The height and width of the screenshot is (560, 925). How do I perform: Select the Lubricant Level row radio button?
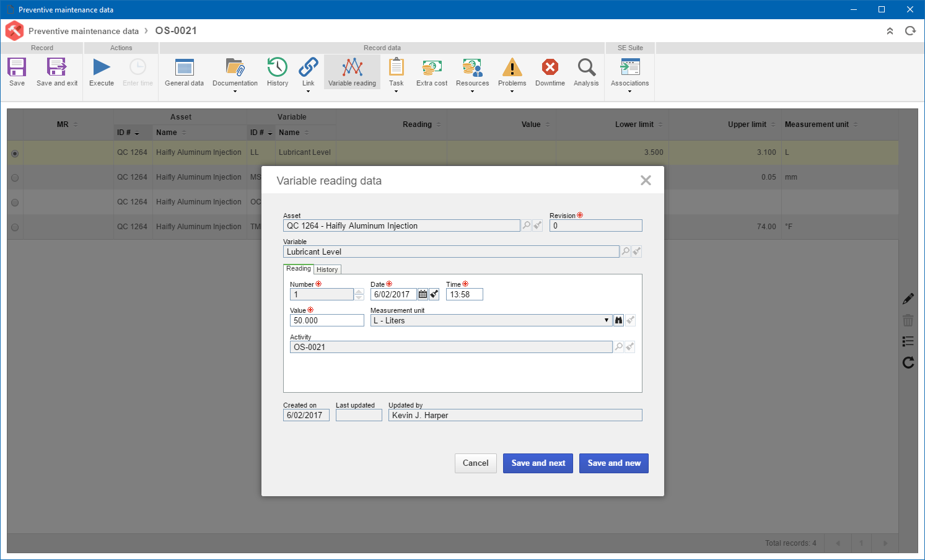tap(15, 153)
